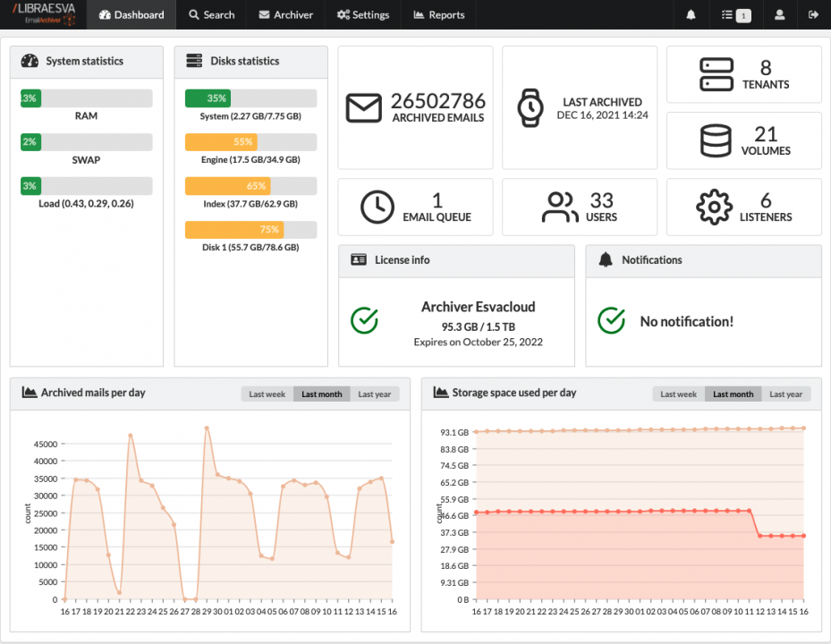Click the Tenants server icon
Image resolution: width=831 pixels, height=644 pixels.
tap(716, 75)
